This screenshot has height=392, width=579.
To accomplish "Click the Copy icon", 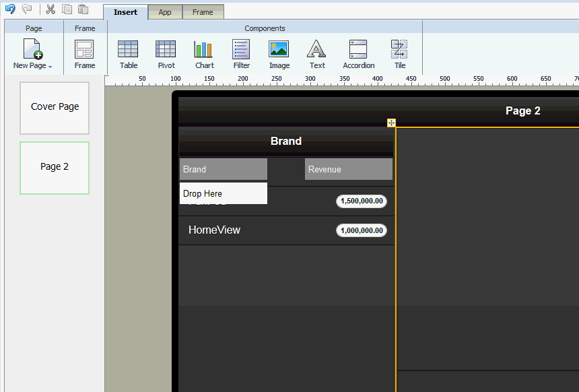I will pyautogui.click(x=67, y=9).
